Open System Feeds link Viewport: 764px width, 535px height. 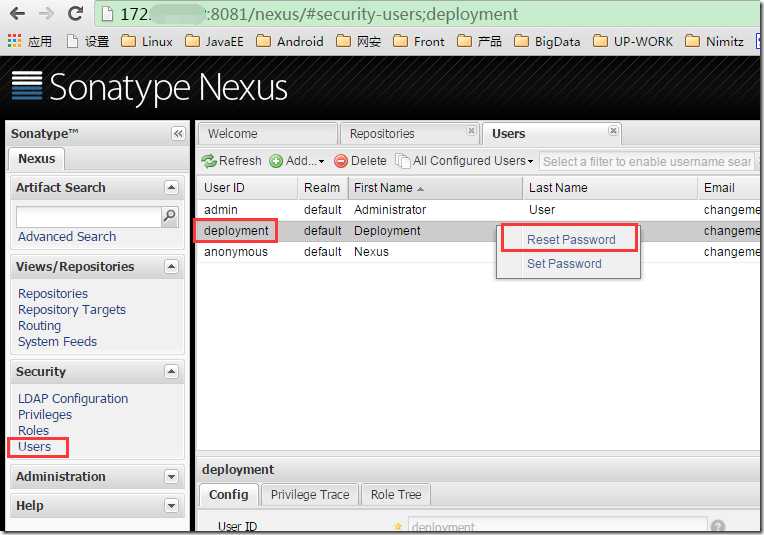tap(57, 342)
